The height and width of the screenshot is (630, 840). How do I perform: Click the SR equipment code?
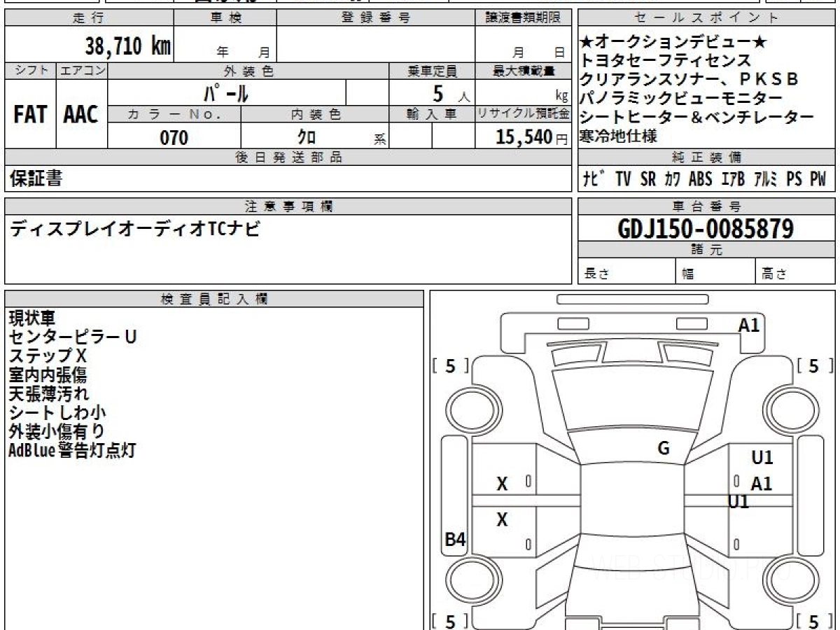648,179
